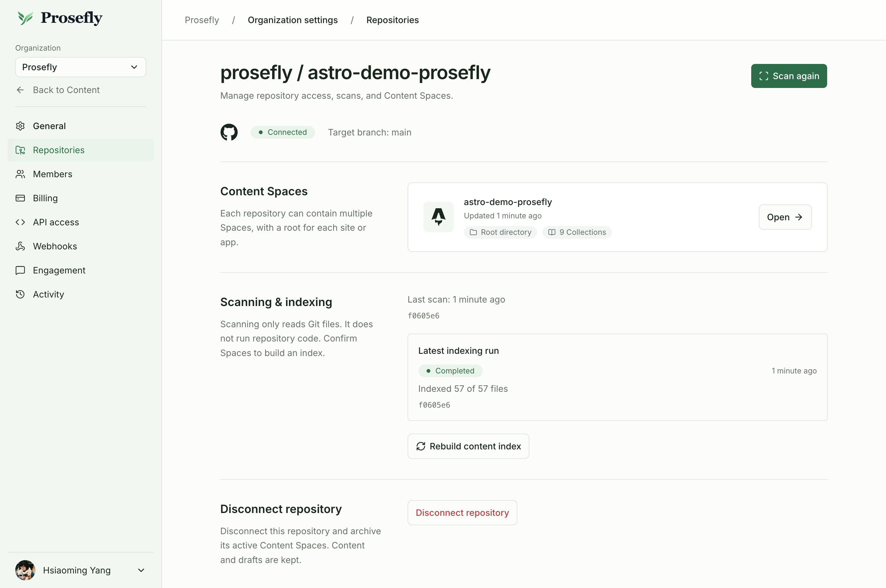Screen dimensions: 886x588
Task: Click the scan frame icon on Scan again
Action: [x=764, y=76]
